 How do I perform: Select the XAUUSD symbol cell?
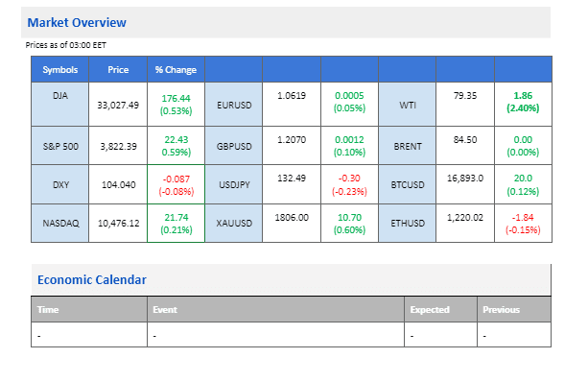tap(234, 224)
